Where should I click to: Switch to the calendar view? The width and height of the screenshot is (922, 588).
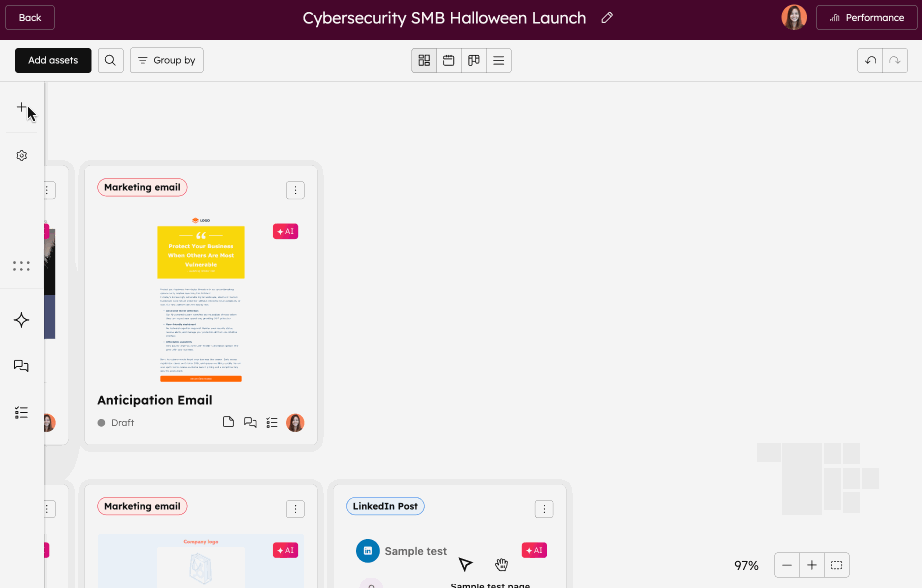point(449,60)
